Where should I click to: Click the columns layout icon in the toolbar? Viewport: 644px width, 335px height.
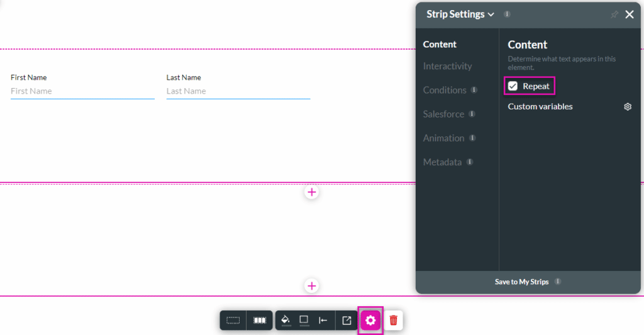(x=260, y=321)
